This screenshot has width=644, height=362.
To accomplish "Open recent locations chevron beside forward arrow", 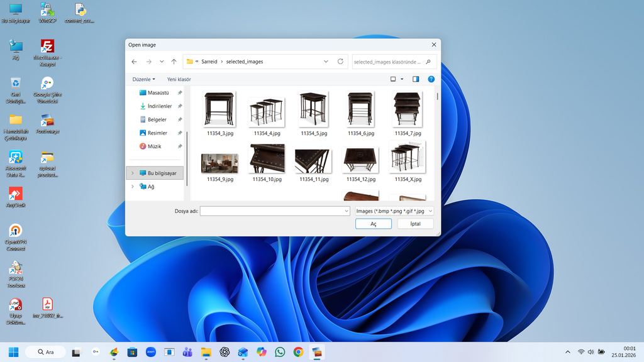I will pyautogui.click(x=162, y=62).
